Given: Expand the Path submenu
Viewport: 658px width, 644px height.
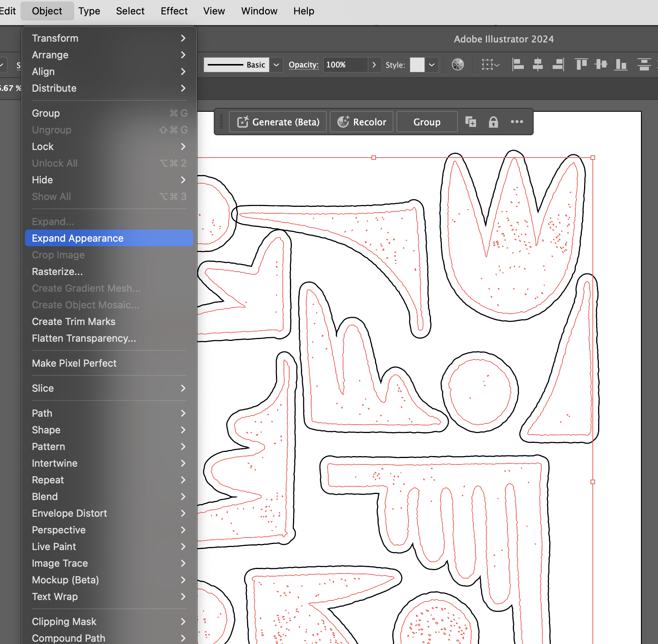Looking at the screenshot, I should [x=109, y=413].
